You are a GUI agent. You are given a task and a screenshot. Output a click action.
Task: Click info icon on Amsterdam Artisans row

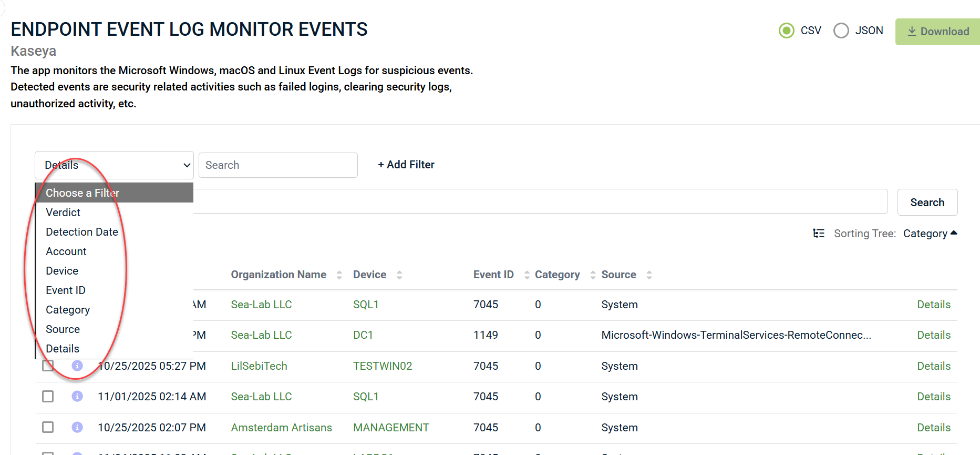coord(77,427)
